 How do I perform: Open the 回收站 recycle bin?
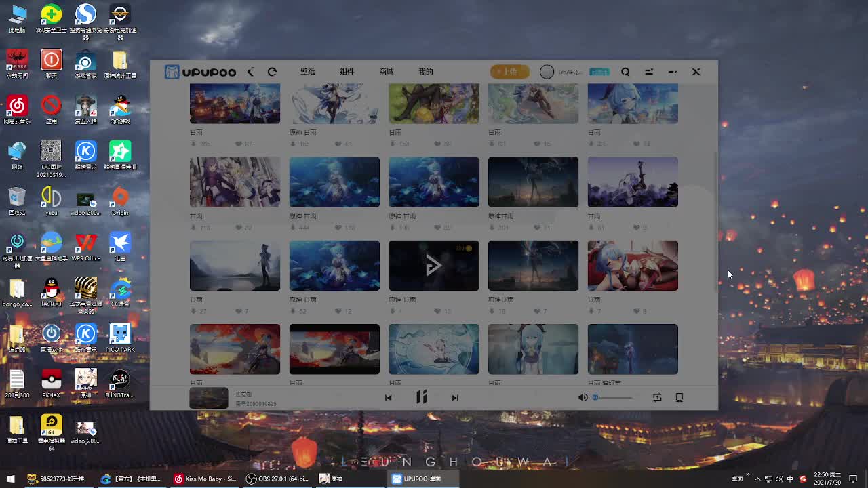pos(17,201)
